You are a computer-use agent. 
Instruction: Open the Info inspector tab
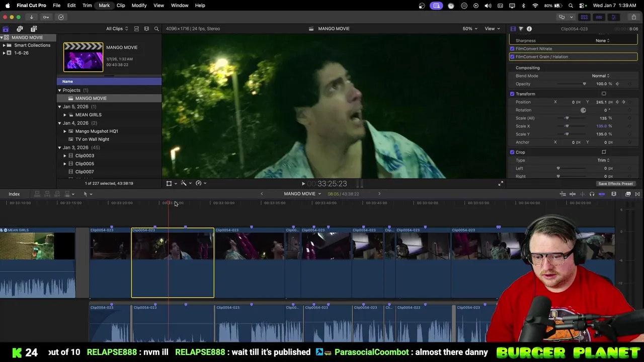(x=529, y=29)
